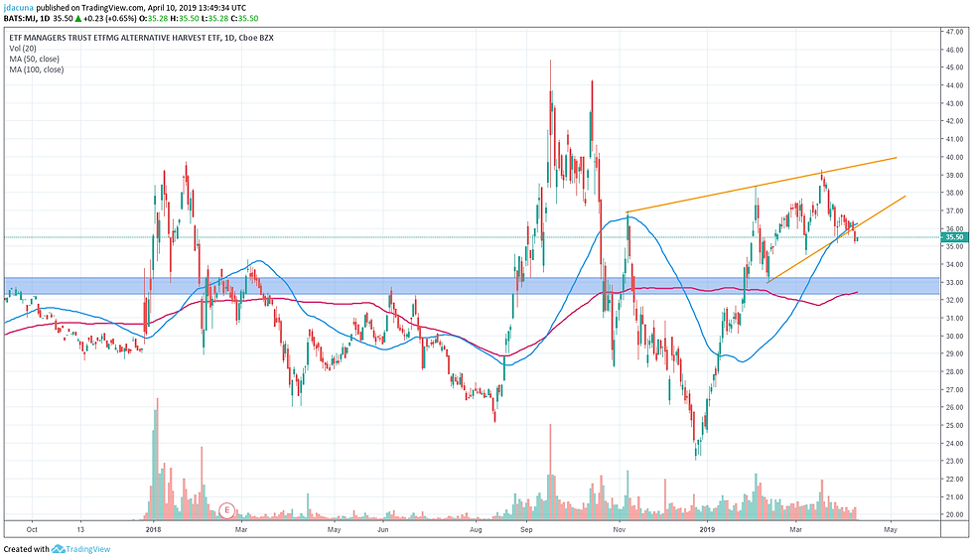The width and height of the screenshot is (973, 560).
Task: Click the TradingView logo icon at bottom
Action: tap(59, 549)
